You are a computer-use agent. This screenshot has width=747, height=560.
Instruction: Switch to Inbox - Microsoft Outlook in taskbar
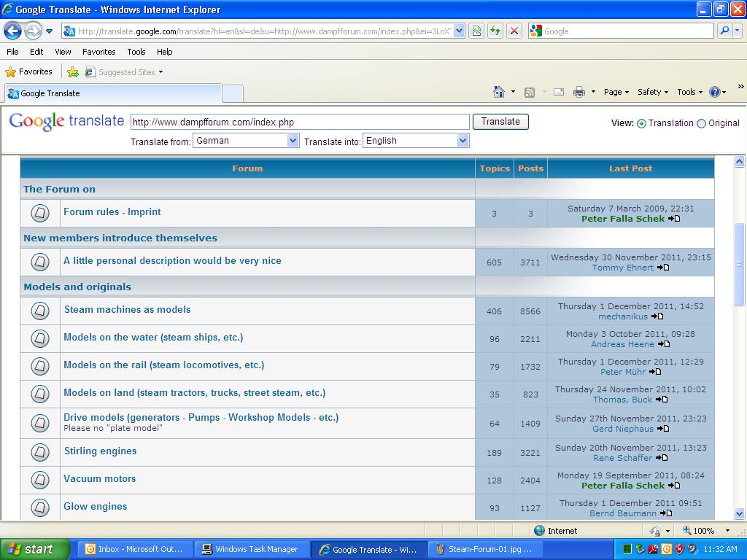point(135,549)
